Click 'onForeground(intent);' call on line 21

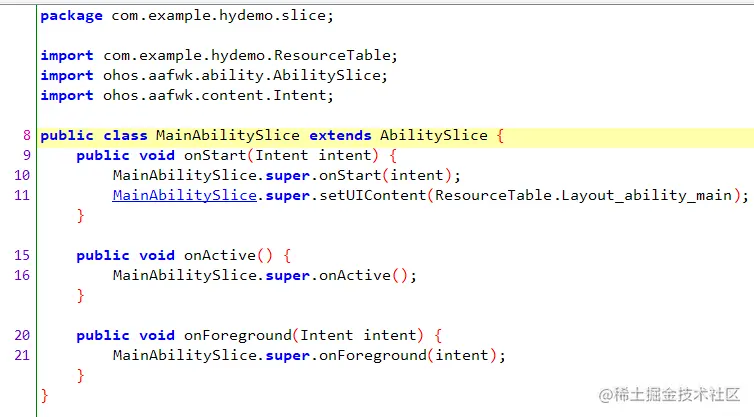(x=412, y=355)
